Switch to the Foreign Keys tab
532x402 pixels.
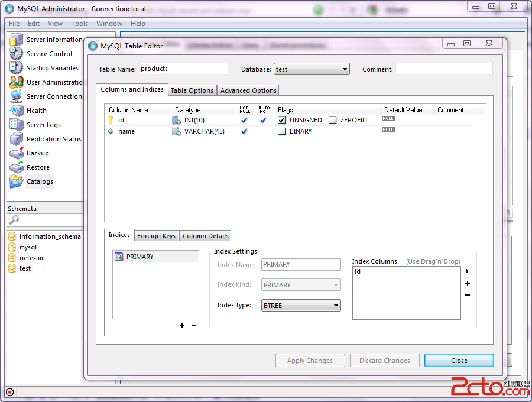[157, 236]
